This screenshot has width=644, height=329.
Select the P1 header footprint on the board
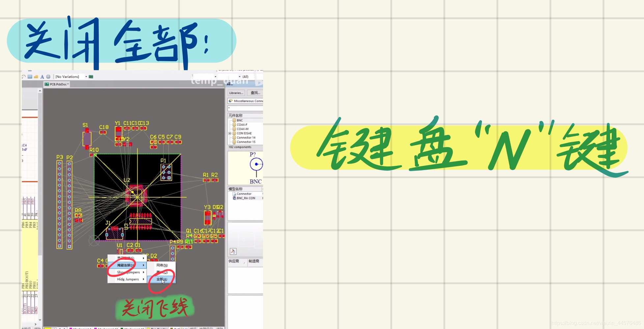[166, 172]
